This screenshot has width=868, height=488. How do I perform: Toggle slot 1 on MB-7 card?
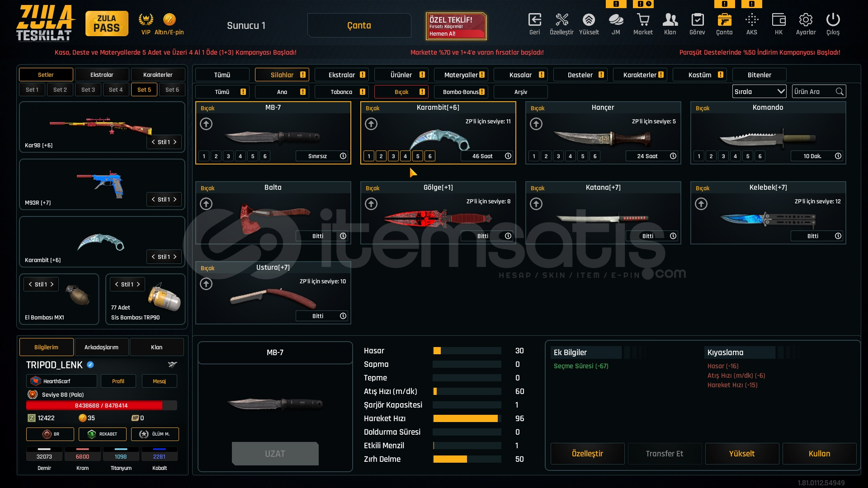(x=204, y=156)
